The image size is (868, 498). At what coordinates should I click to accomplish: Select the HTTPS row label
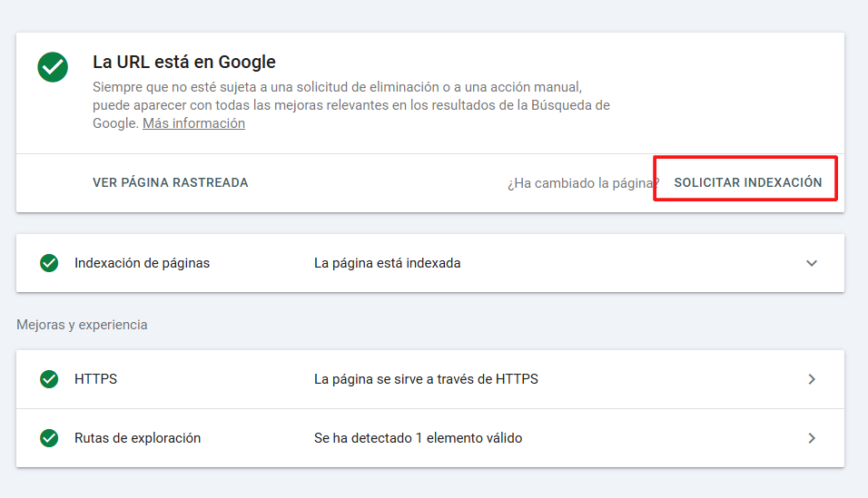coord(95,379)
